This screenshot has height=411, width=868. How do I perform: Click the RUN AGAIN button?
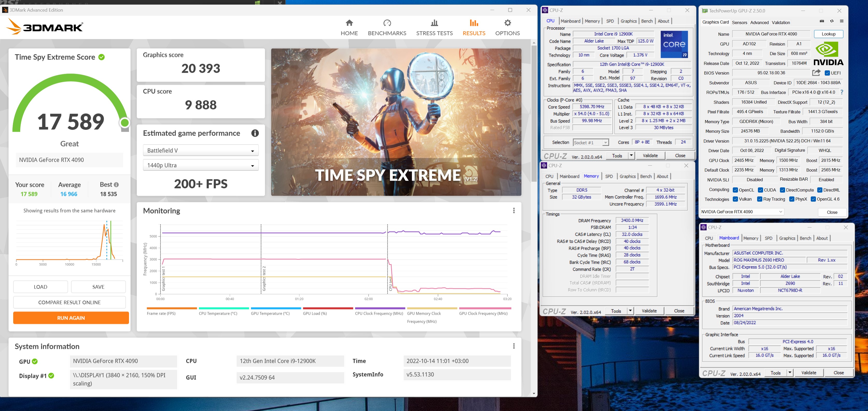tap(71, 318)
